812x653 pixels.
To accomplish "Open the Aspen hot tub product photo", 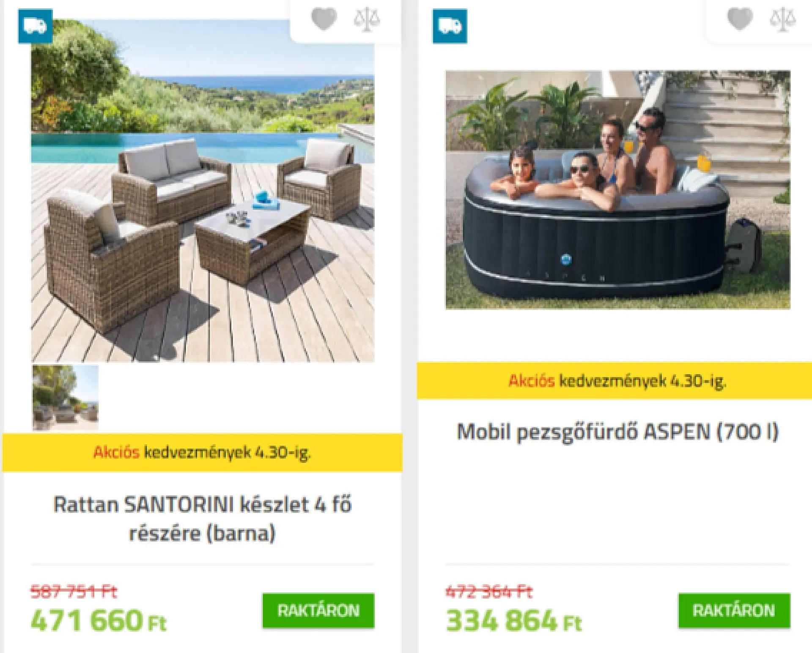I will coord(617,190).
